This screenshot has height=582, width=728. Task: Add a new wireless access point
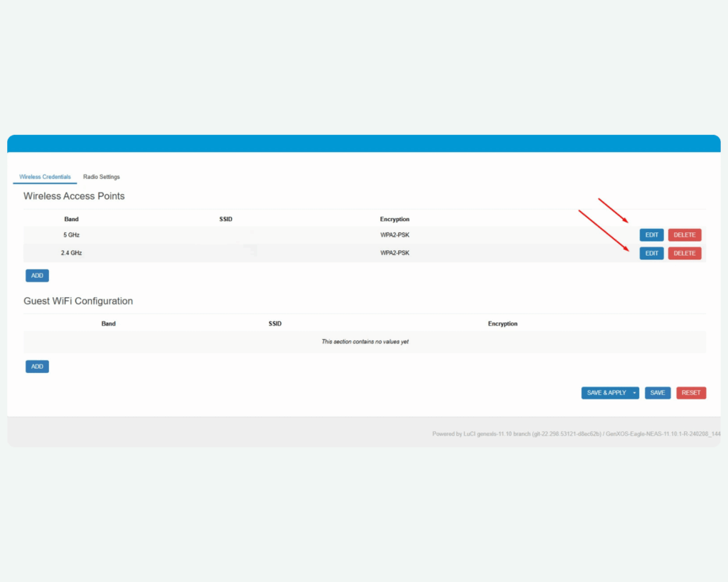37,276
